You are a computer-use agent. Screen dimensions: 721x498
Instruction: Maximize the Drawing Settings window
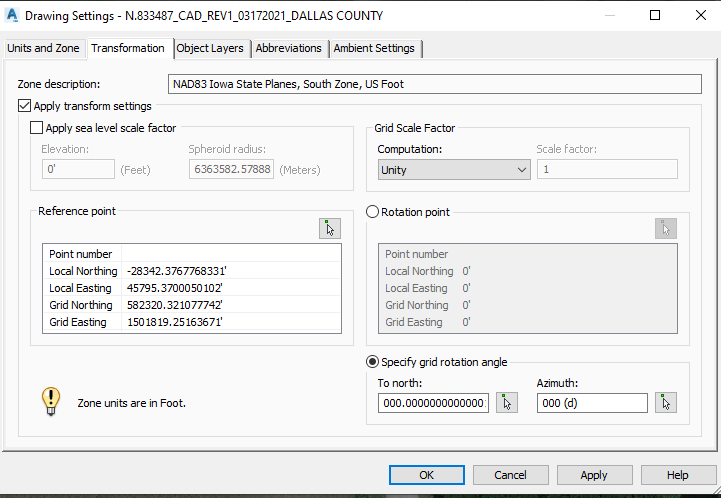[x=655, y=15]
